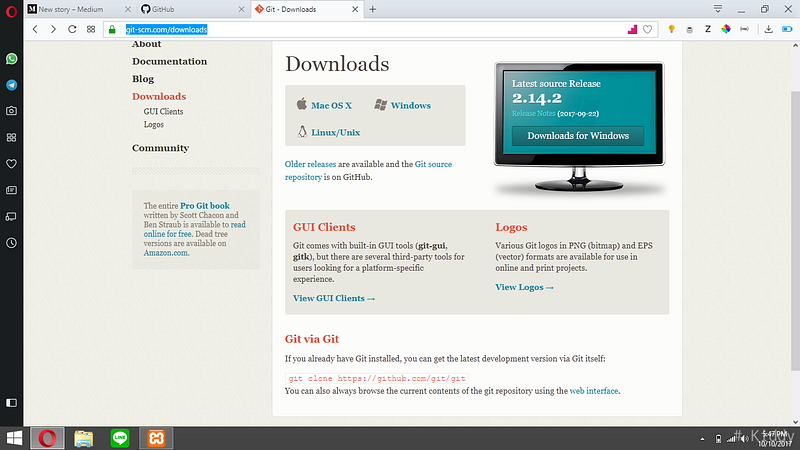Toggle the sidebar panel icon at the sidebar bottom
This screenshot has width=800, height=450.
(11, 403)
